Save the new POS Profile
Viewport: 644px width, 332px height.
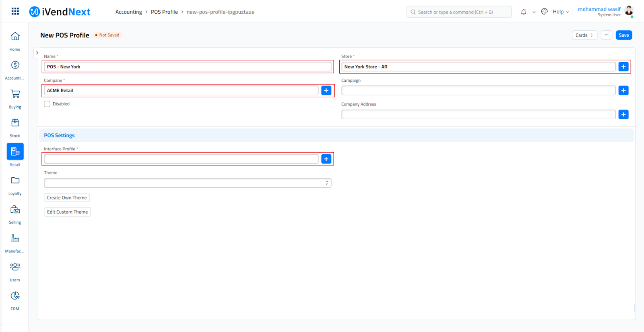(x=624, y=35)
